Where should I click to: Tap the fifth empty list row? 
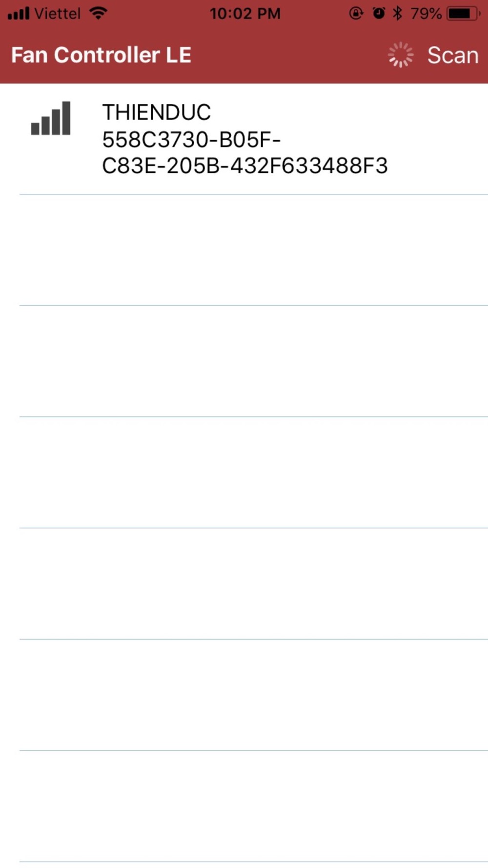(244, 695)
